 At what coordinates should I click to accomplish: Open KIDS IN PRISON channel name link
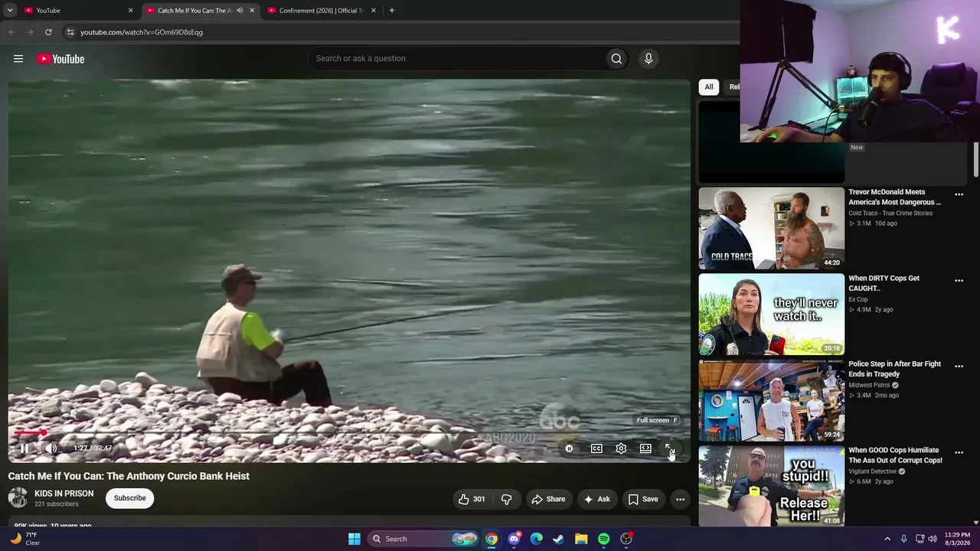click(x=64, y=494)
